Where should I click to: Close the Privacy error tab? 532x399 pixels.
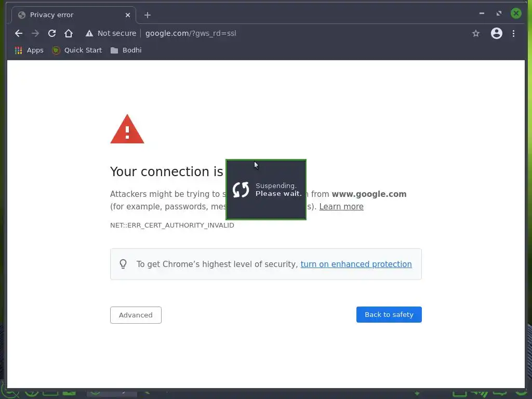pyautogui.click(x=128, y=15)
